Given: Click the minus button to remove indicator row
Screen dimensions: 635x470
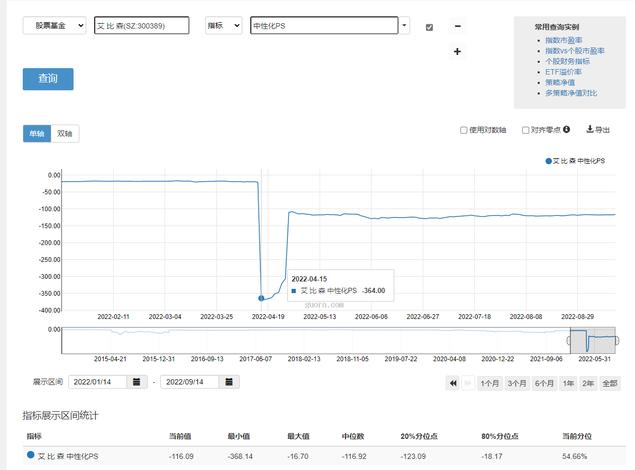Looking at the screenshot, I should [458, 26].
